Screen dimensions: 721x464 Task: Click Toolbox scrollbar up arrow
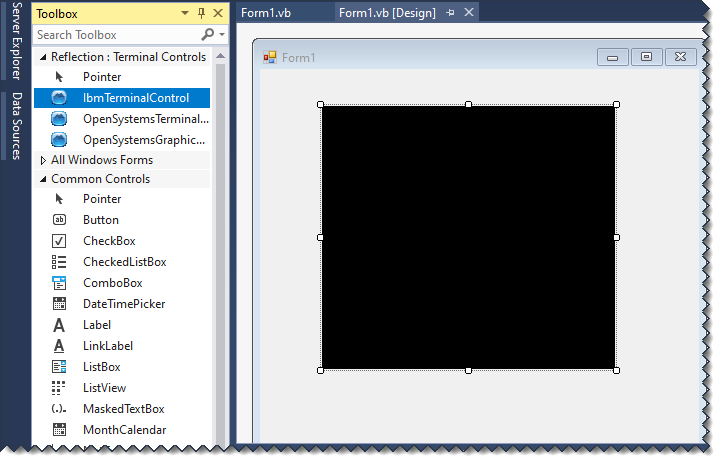coord(220,56)
